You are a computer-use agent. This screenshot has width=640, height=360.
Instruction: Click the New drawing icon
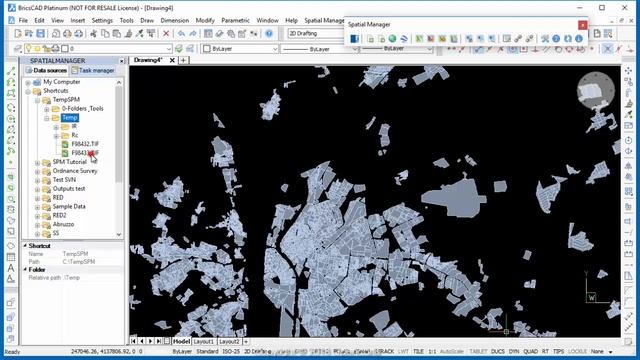point(18,33)
